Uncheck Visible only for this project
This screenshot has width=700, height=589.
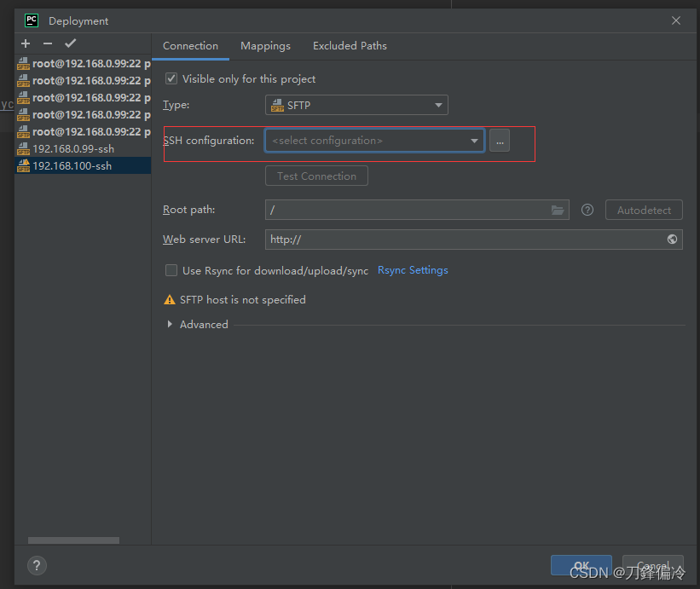[x=171, y=78]
